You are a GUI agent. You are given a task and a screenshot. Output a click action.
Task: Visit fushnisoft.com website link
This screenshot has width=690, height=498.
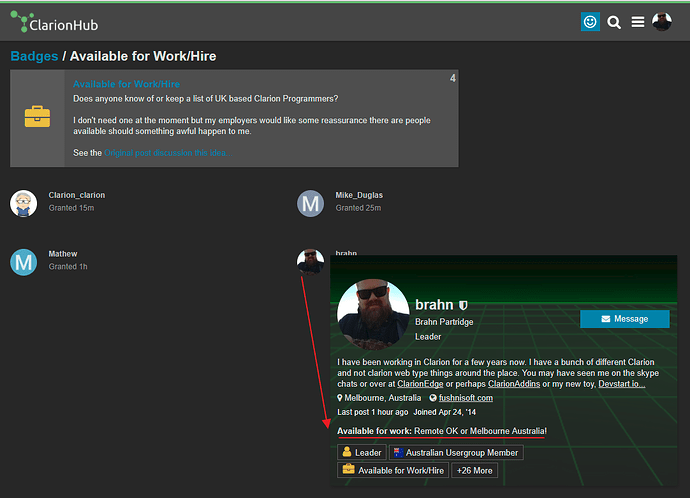click(x=466, y=398)
